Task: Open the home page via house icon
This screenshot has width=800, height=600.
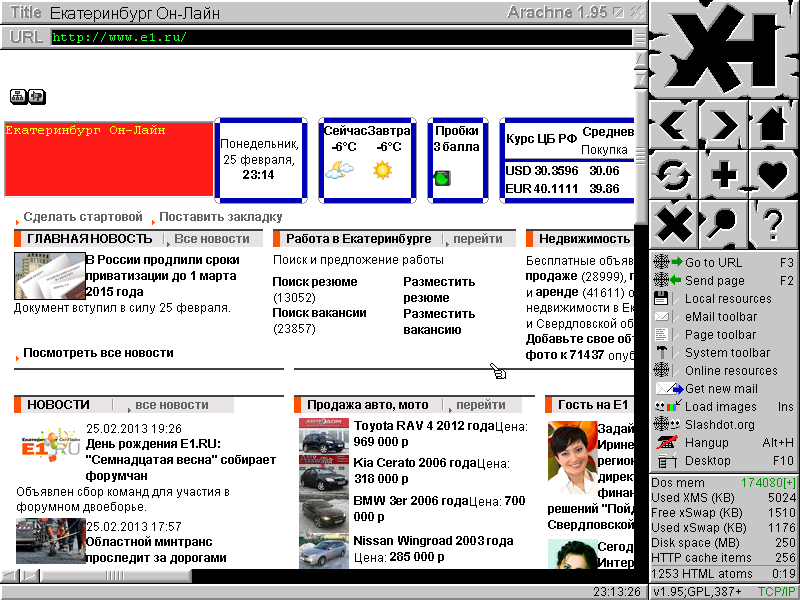Action: coord(773,124)
